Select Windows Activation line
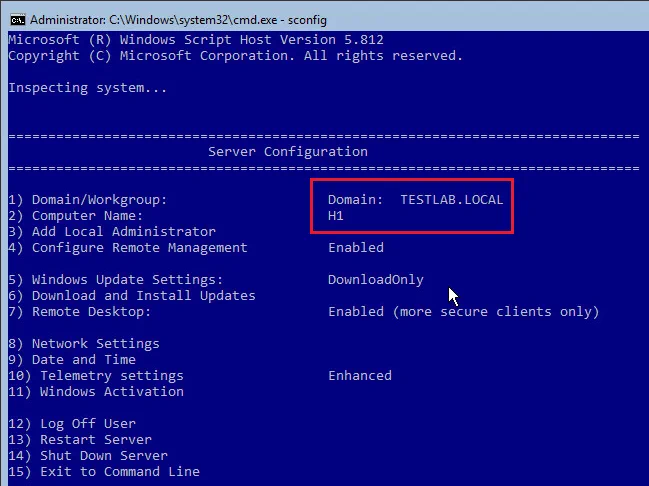Viewport: 649px width, 486px height. click(96, 392)
